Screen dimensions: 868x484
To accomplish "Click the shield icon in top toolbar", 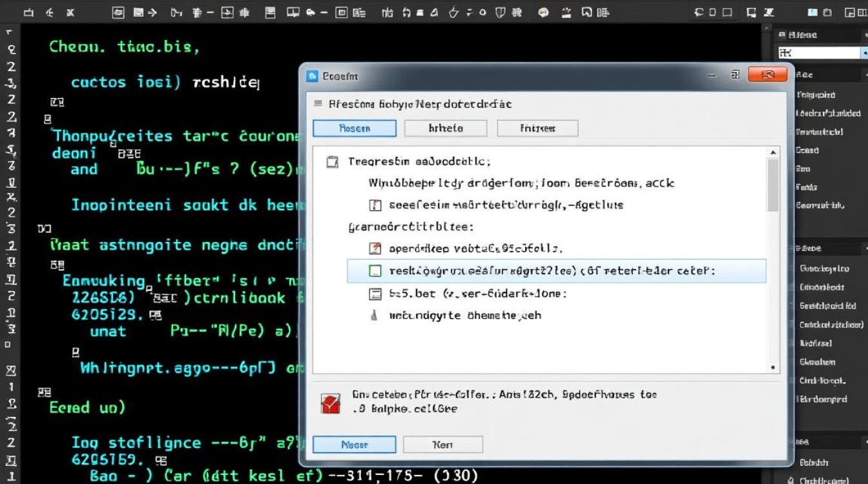I will pyautogui.click(x=499, y=12).
